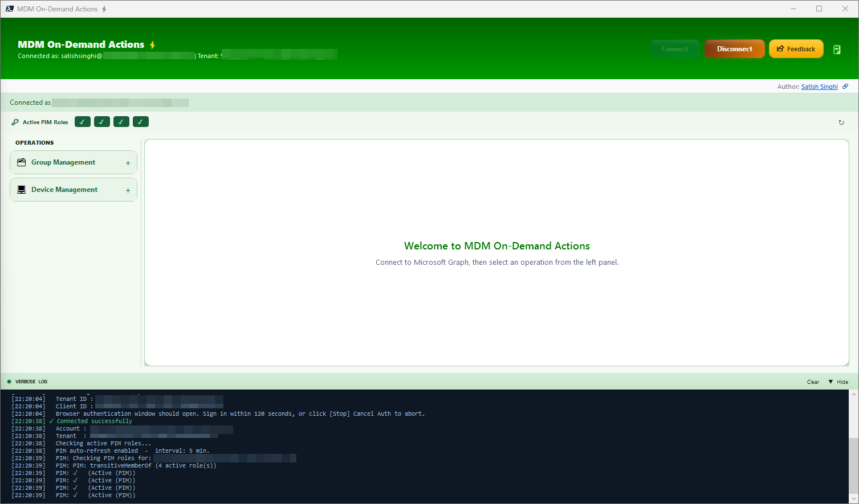Click the first PIM role checkmark badge

(83, 122)
